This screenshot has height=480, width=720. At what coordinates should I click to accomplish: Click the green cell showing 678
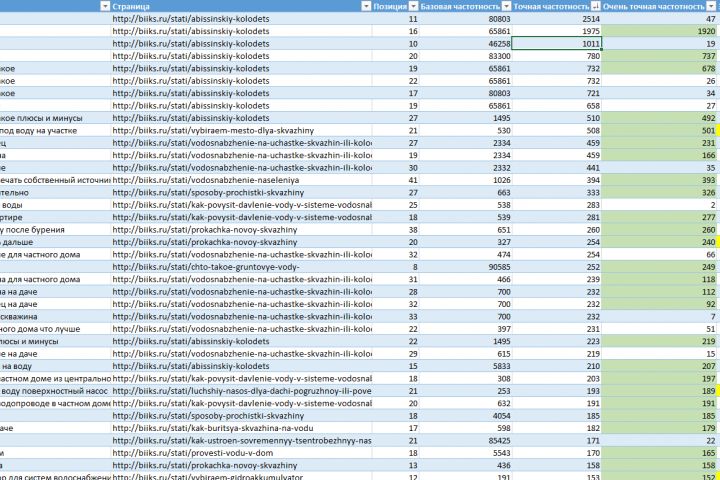point(660,68)
